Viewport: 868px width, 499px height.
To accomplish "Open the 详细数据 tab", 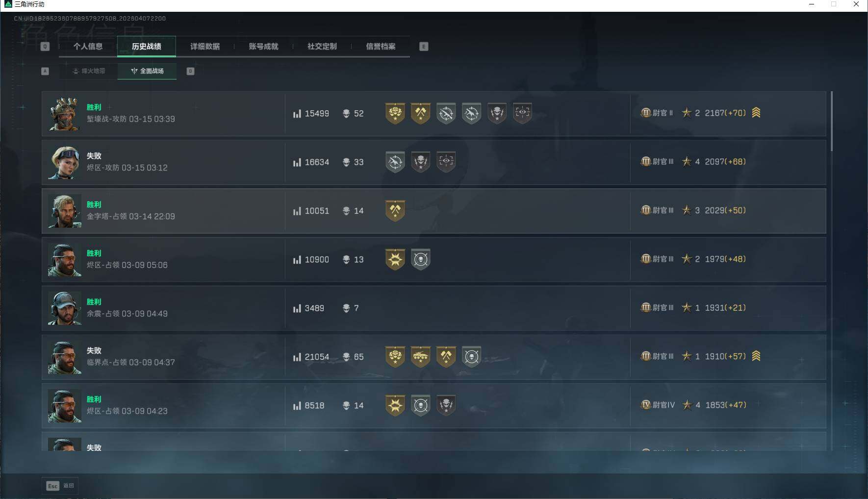I will coord(205,46).
